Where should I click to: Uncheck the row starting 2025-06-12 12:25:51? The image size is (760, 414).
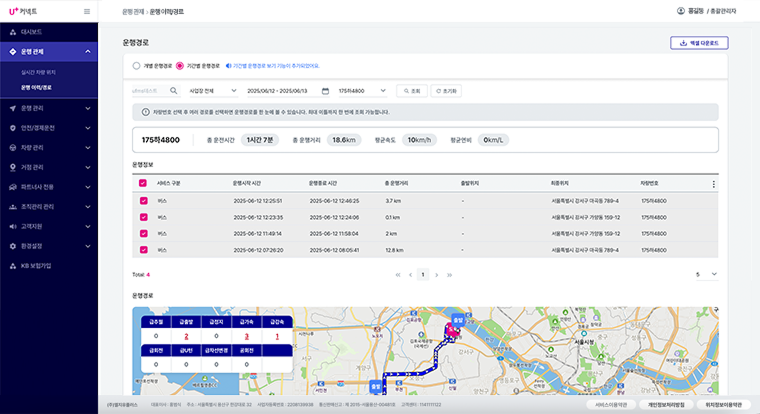pyautogui.click(x=143, y=201)
